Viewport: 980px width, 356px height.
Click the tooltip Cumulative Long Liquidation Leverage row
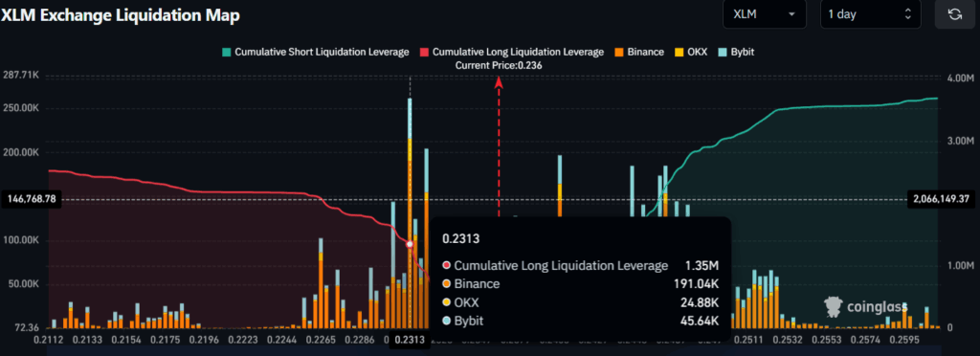tap(580, 265)
